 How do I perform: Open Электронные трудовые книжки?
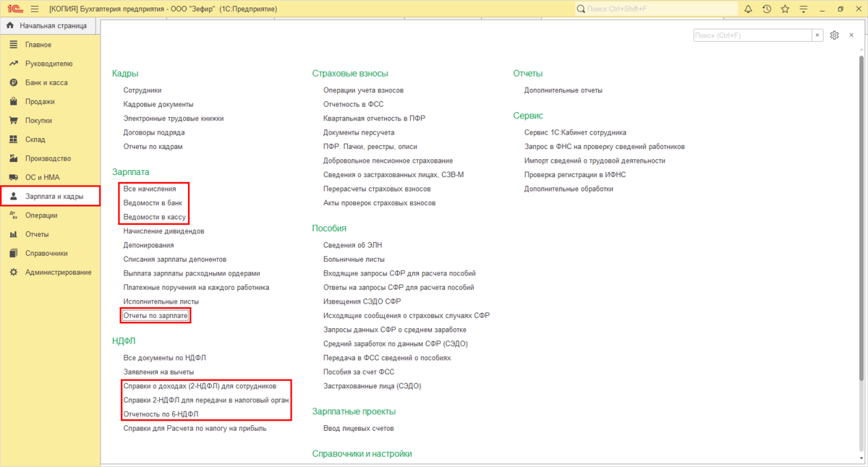click(x=174, y=119)
